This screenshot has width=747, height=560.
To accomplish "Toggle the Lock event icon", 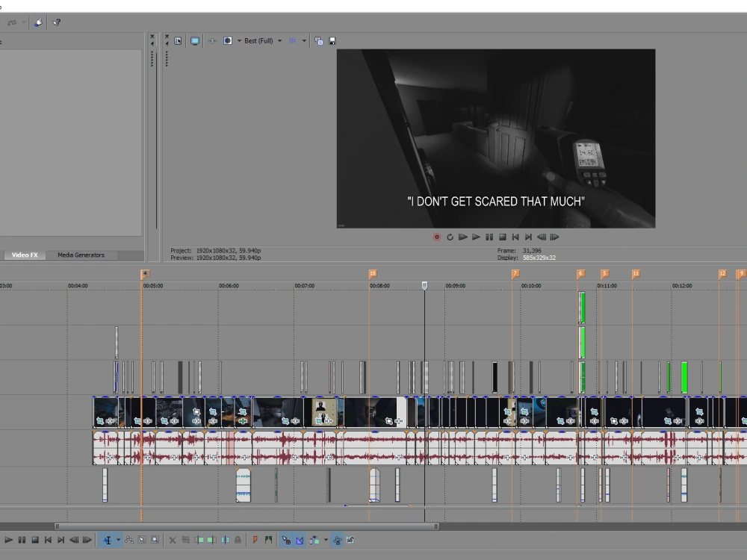I will 238,540.
